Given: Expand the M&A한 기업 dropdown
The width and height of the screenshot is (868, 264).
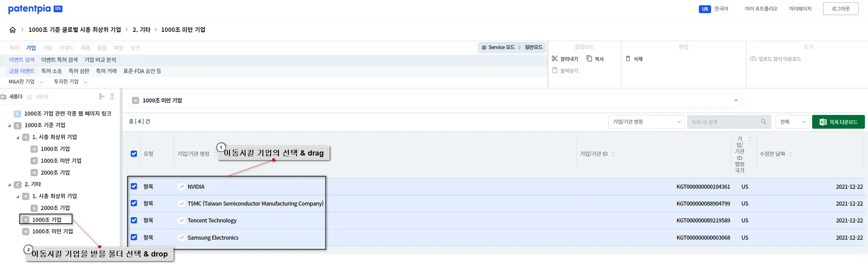Looking at the screenshot, I should pos(41,82).
